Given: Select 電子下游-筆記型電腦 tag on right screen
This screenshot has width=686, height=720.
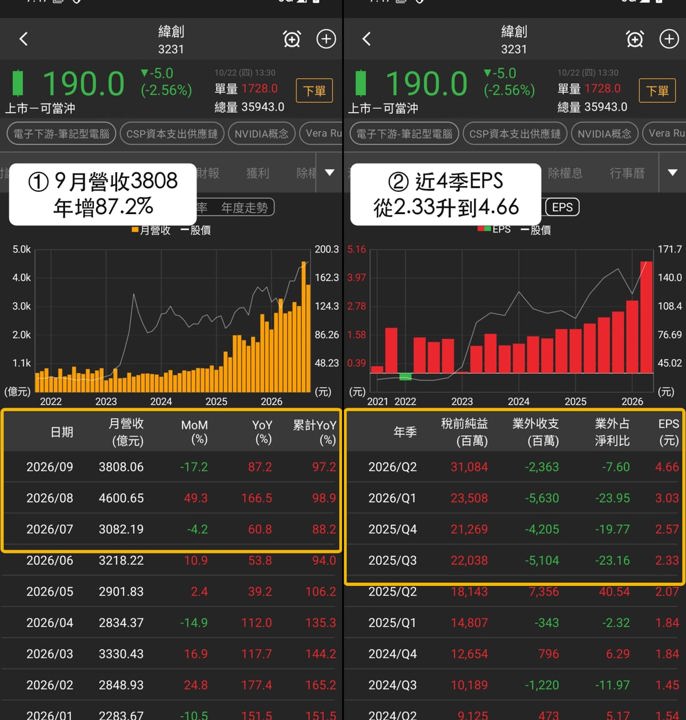Looking at the screenshot, I should pyautogui.click(x=404, y=134).
